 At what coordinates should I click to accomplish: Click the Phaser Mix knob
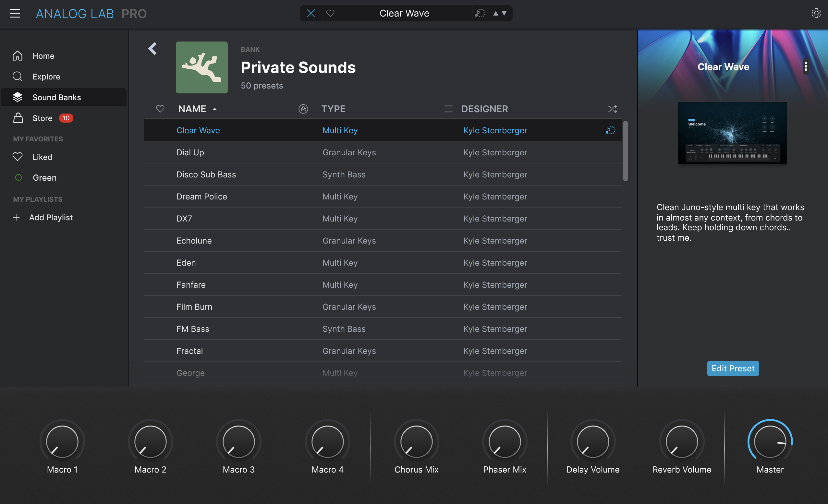click(505, 441)
